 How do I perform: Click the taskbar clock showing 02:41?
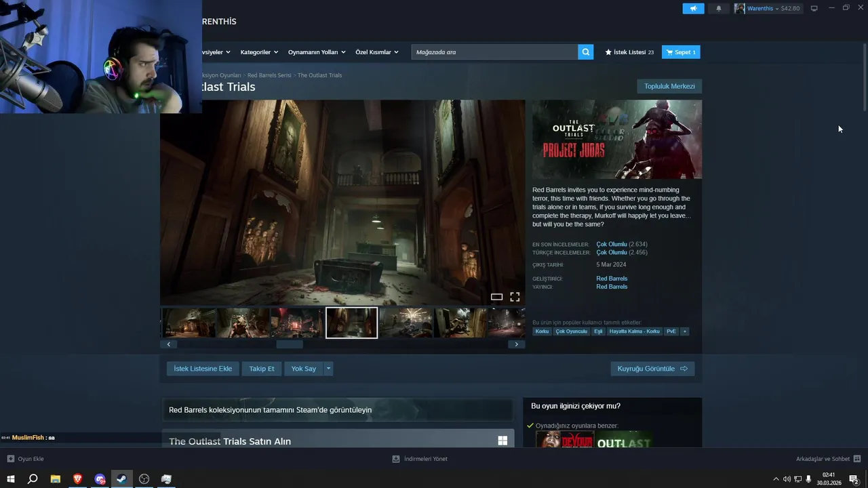coord(828,479)
